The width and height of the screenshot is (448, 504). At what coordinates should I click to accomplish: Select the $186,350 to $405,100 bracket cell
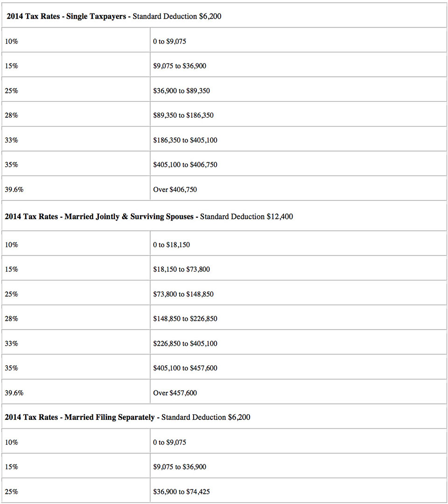[185, 140]
